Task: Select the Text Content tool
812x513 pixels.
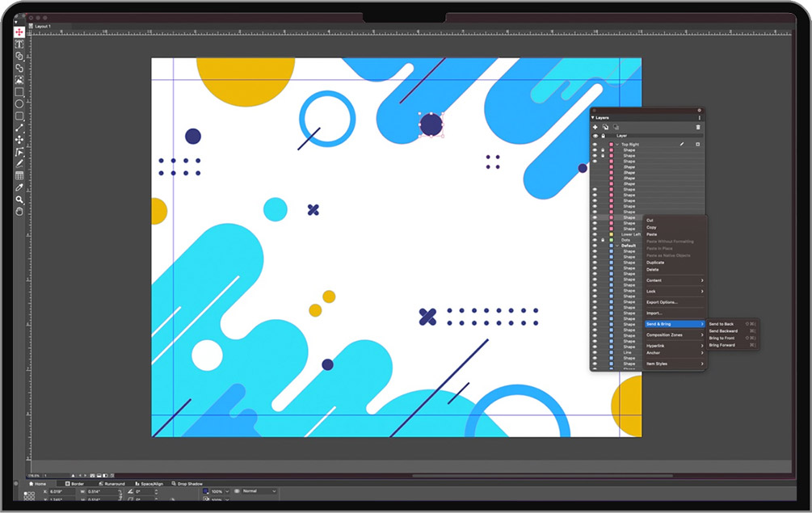Action: pos(19,44)
